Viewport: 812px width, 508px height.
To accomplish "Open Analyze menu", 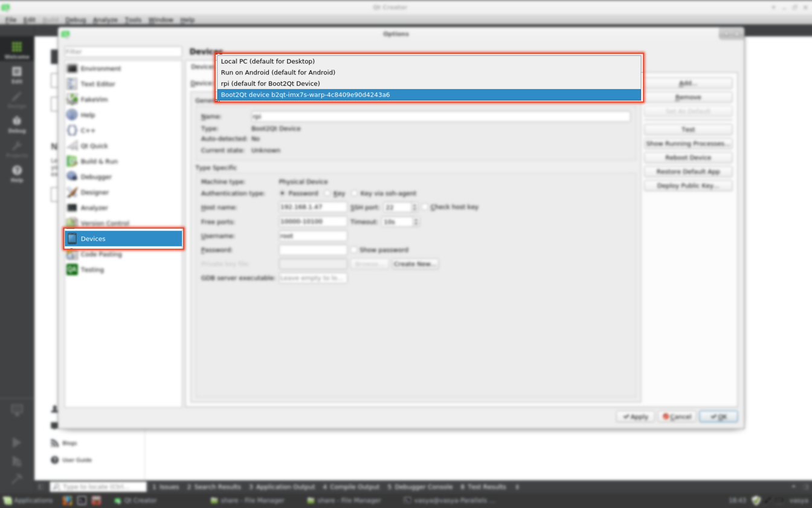I will click(x=105, y=20).
